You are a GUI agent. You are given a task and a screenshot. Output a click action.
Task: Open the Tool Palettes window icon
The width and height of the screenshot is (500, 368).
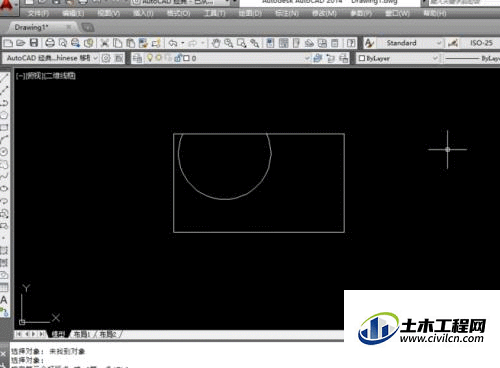(296, 43)
